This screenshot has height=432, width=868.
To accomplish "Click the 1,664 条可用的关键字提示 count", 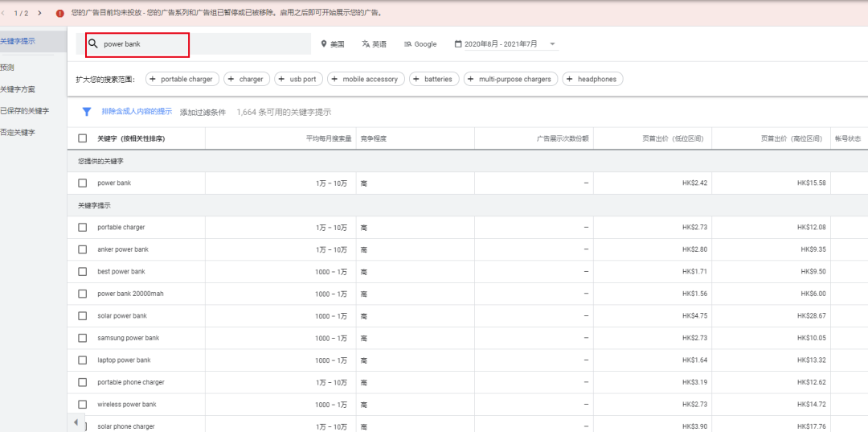I will (284, 112).
